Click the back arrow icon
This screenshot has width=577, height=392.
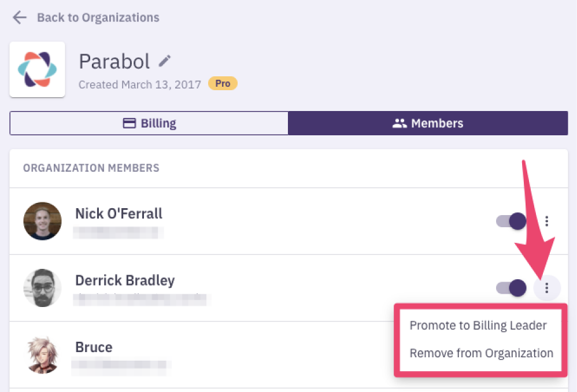pyautogui.click(x=20, y=17)
